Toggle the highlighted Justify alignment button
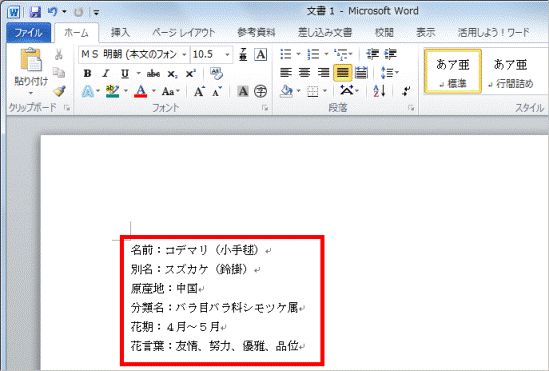The width and height of the screenshot is (549, 371). point(342,72)
